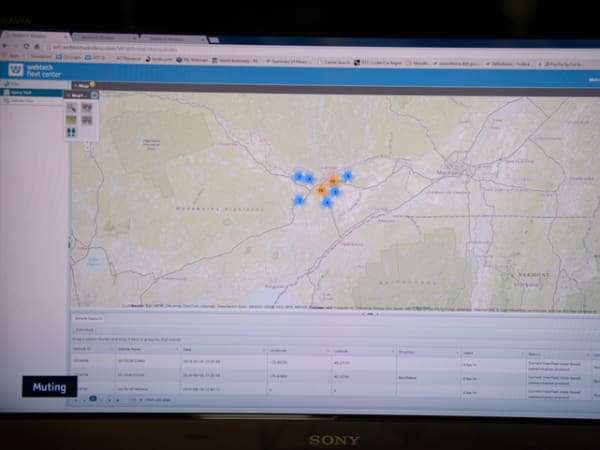Click the bottommost blue vehicle marker
This screenshot has height=450, width=600.
pyautogui.click(x=326, y=202)
